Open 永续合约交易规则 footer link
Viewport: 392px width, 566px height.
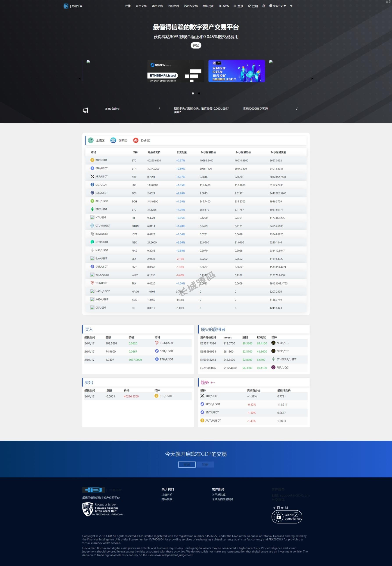coord(223,499)
